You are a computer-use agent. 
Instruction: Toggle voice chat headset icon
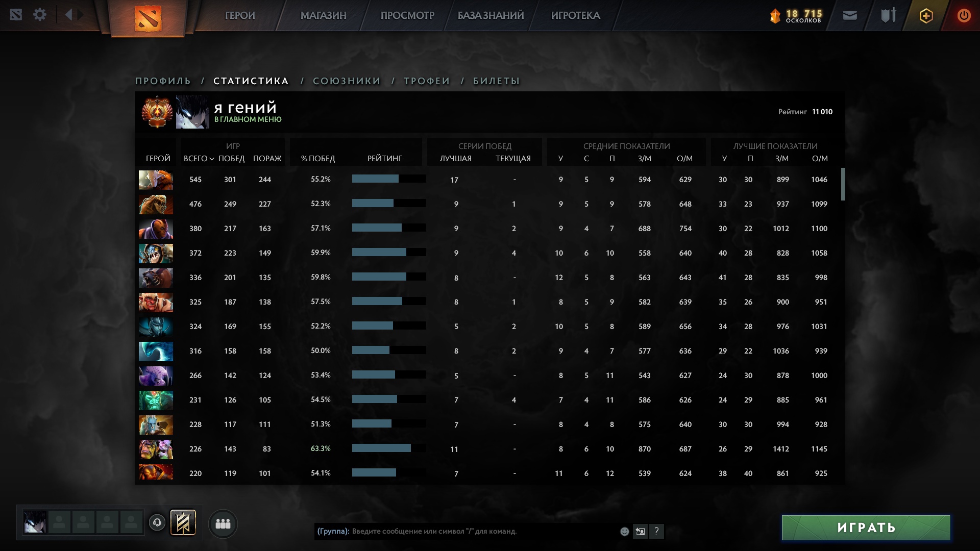pos(157,523)
